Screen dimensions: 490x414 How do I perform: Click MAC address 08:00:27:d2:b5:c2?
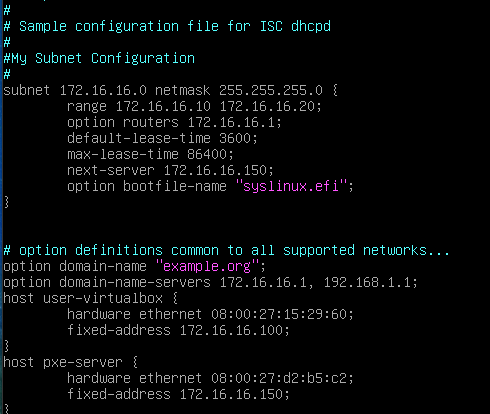(279, 378)
